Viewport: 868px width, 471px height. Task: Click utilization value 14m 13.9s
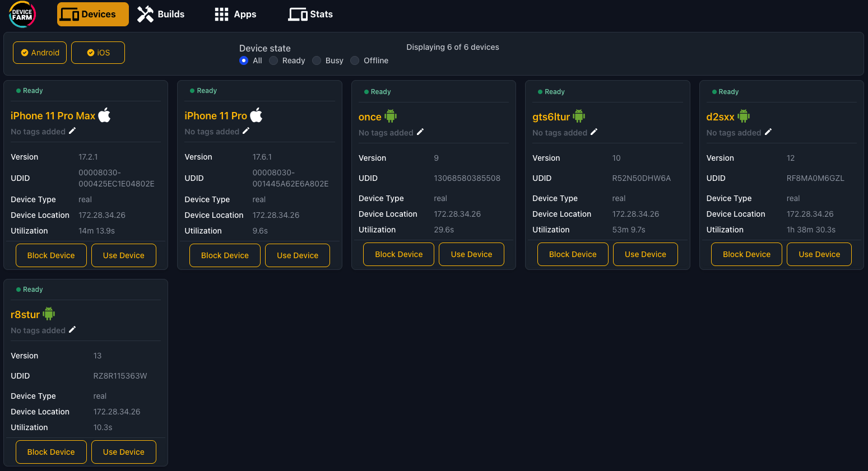coord(96,231)
